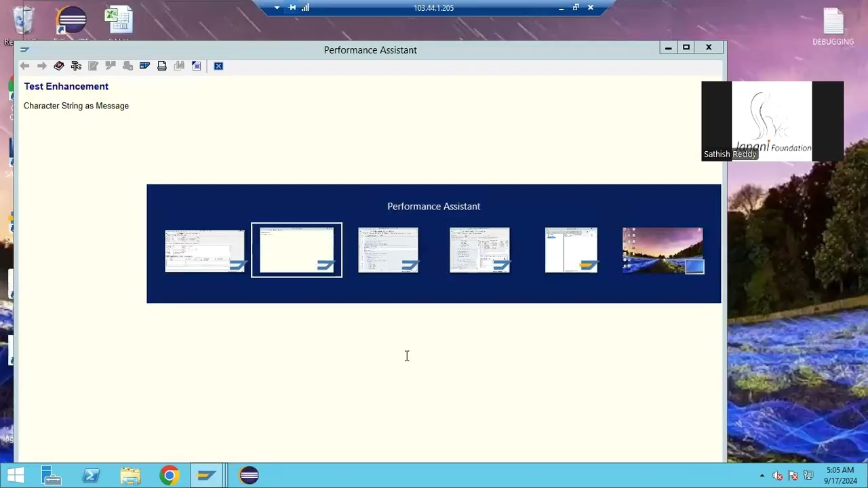Maximize the Performance Assistant window

[x=686, y=47]
